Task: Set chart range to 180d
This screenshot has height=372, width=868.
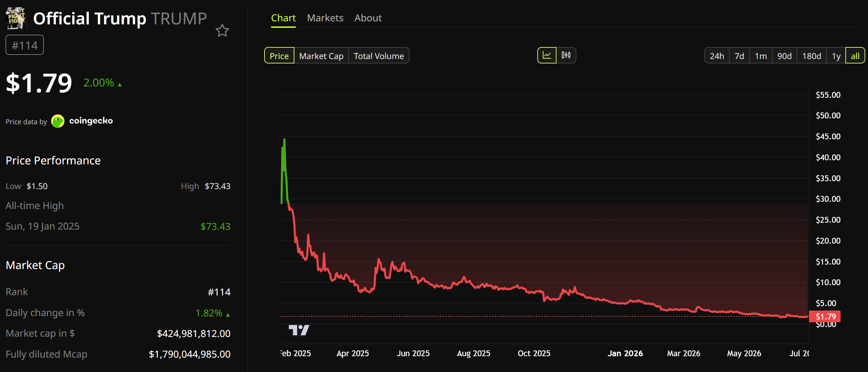Action: tap(811, 56)
